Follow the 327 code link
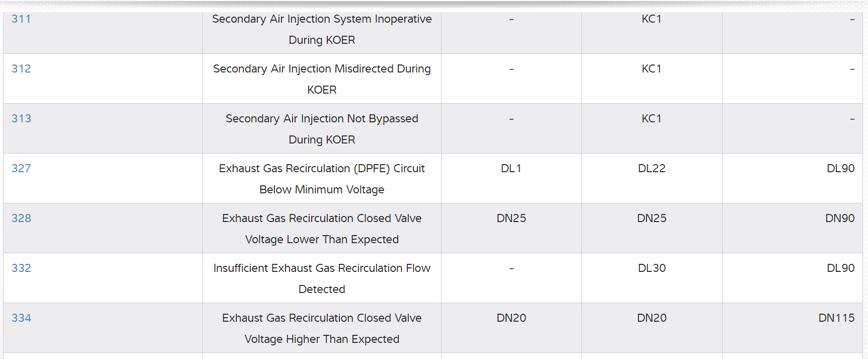Screen dimensions: 868x359 pyautogui.click(x=21, y=169)
